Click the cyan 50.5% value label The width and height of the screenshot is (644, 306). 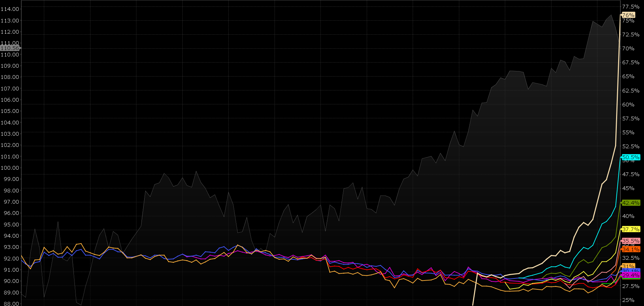[x=630, y=157]
